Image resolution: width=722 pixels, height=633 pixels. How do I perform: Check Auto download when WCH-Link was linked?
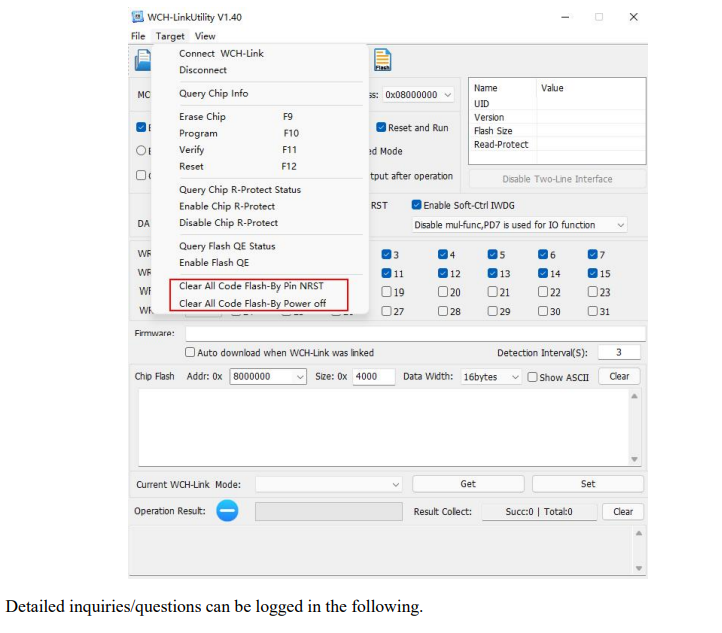coord(190,352)
